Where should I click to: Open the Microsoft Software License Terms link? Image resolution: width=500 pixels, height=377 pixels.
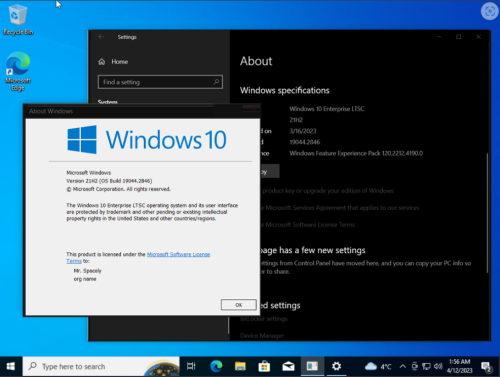[178, 254]
